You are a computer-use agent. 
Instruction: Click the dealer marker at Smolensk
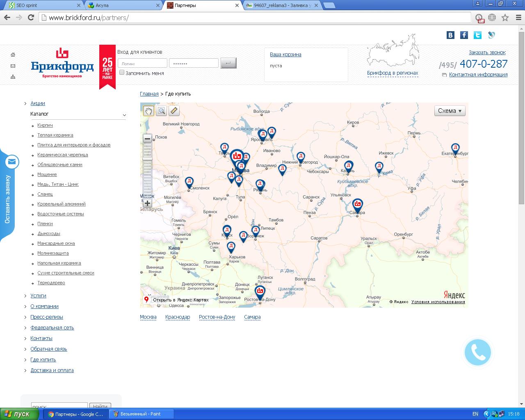pyautogui.click(x=189, y=183)
